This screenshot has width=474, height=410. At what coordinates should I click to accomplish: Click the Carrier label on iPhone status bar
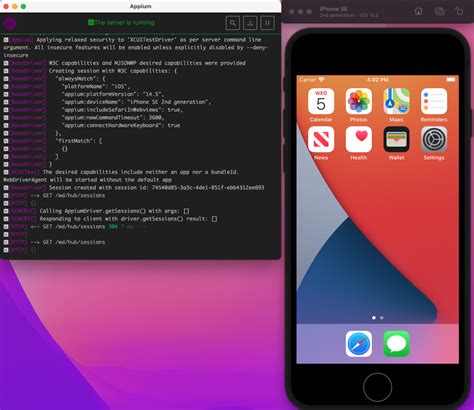pos(307,80)
